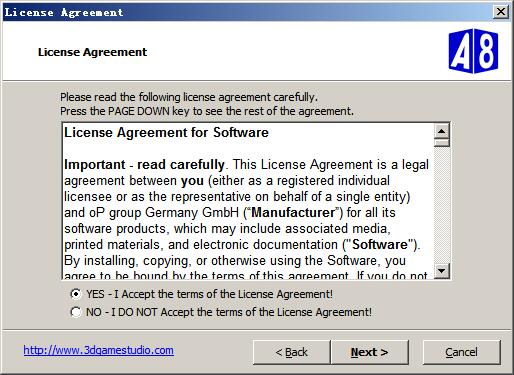Click the license scrollbar up arrow
This screenshot has height=375, width=514.
point(442,131)
